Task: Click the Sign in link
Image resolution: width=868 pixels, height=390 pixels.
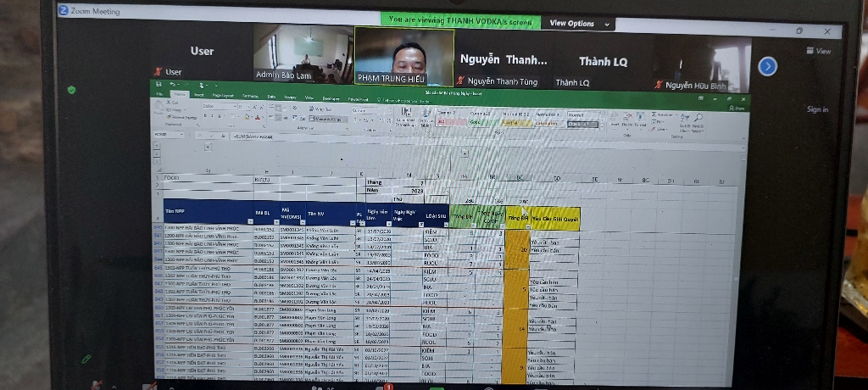Action: 817,109
